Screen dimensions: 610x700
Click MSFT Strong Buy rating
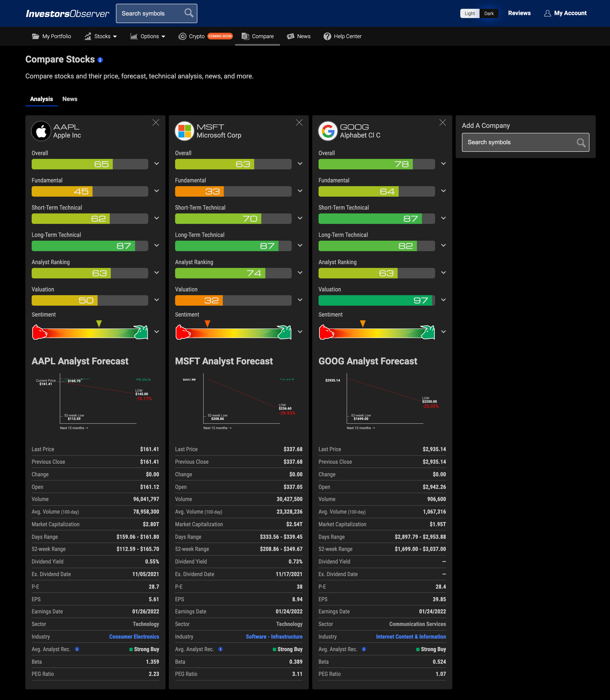point(287,649)
